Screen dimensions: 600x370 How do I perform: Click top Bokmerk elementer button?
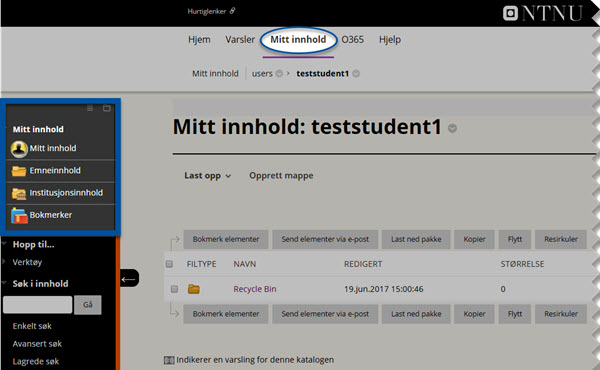[x=226, y=239]
